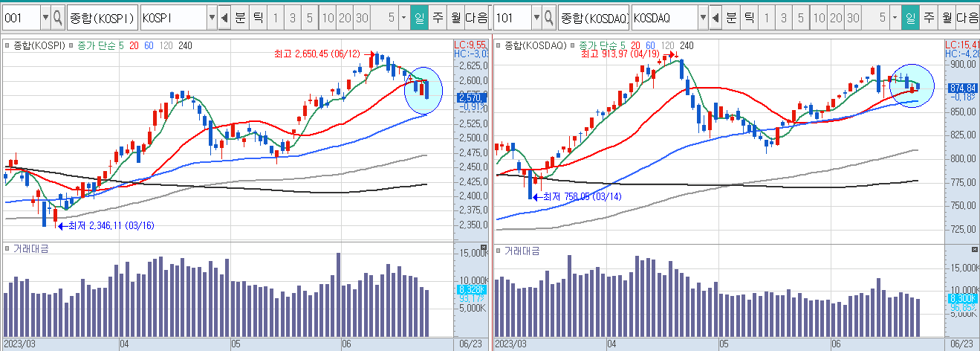Image resolution: width=980 pixels, height=351 pixels.
Task: Close the KOSDAQ trading value panel
Action: pos(974,248)
